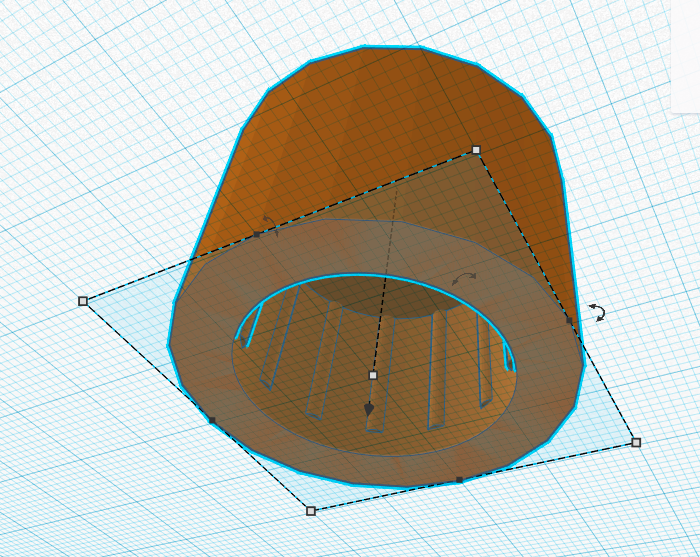Click the small rotate arrow near the back-left edge

pyautogui.click(x=271, y=225)
